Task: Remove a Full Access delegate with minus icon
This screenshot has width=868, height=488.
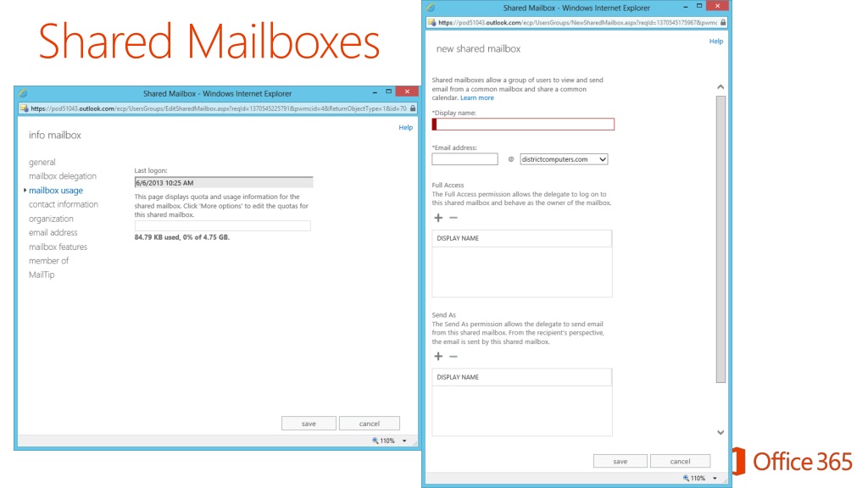Action: click(453, 218)
